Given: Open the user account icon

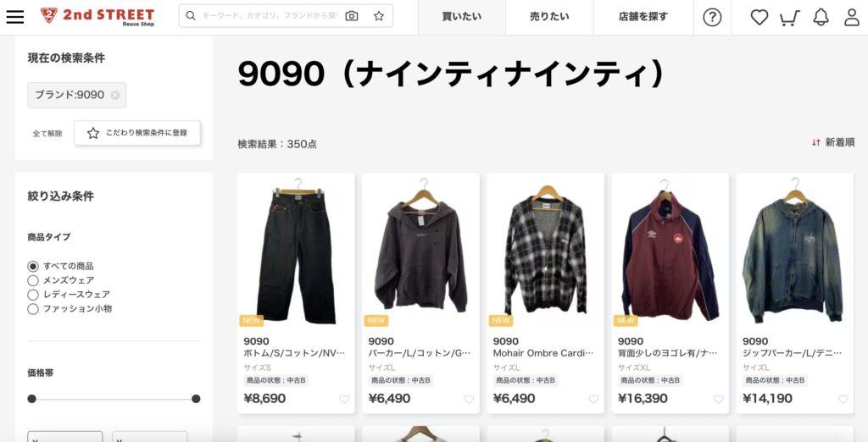Looking at the screenshot, I should [852, 17].
